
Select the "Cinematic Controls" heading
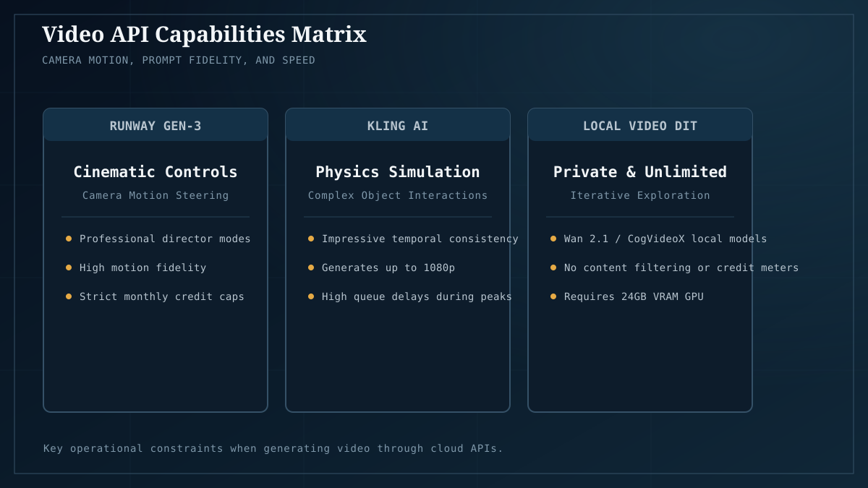(156, 171)
